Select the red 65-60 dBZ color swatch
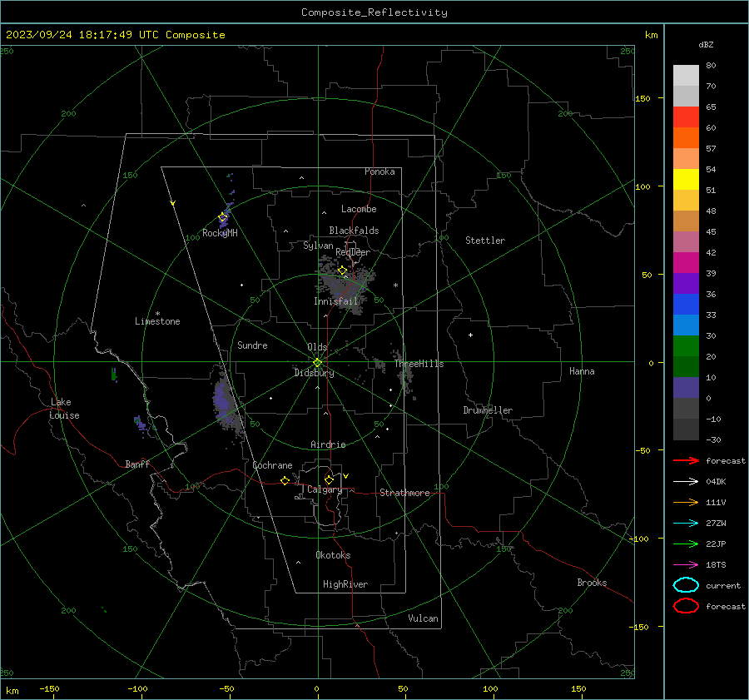 686,117
